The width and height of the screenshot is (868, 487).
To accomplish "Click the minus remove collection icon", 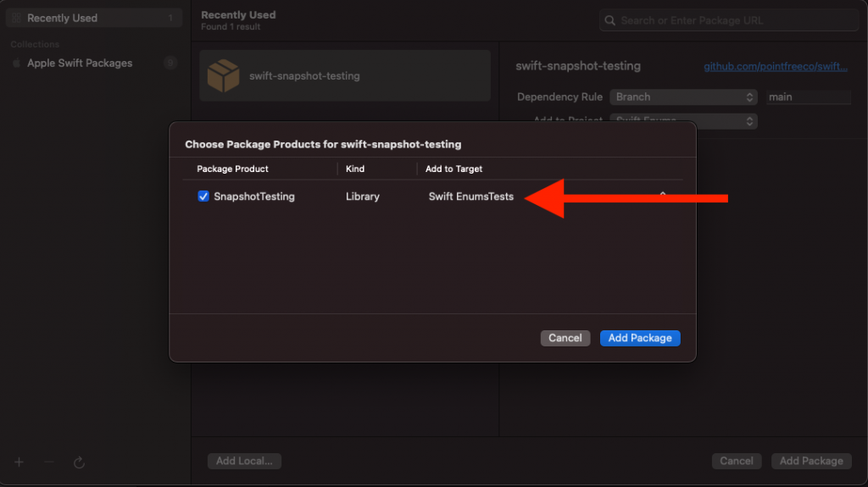I will pyautogui.click(x=49, y=462).
